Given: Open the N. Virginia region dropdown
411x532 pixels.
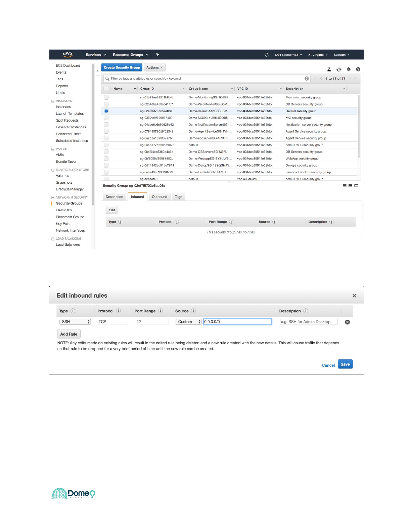Looking at the screenshot, I should pos(318,55).
